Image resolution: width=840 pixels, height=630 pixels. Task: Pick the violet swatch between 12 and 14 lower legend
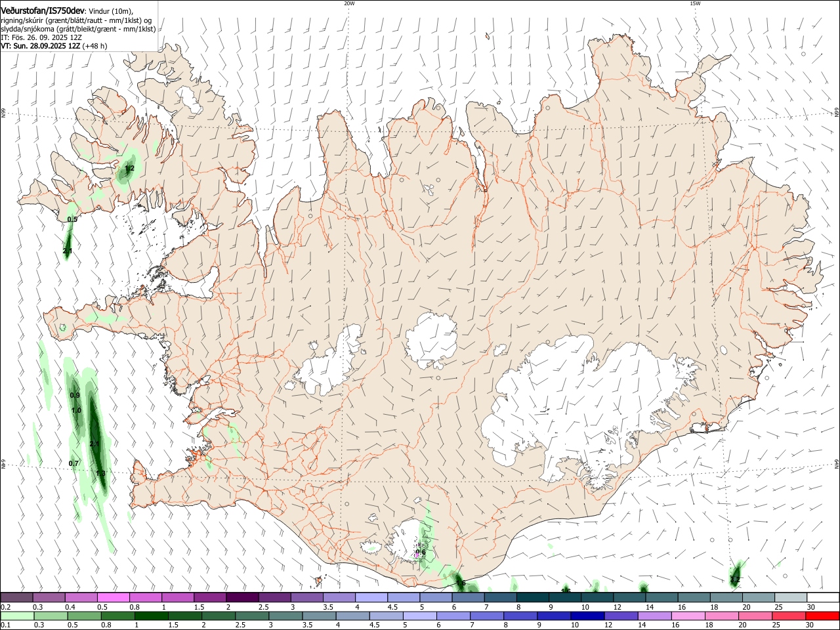pos(620,616)
